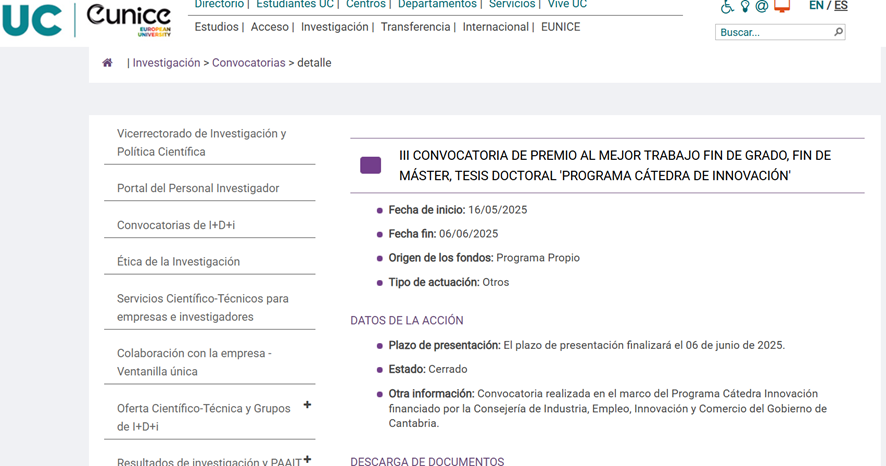Image resolution: width=886 pixels, height=466 pixels.
Task: Click the EUNICE European University logo
Action: (128, 19)
